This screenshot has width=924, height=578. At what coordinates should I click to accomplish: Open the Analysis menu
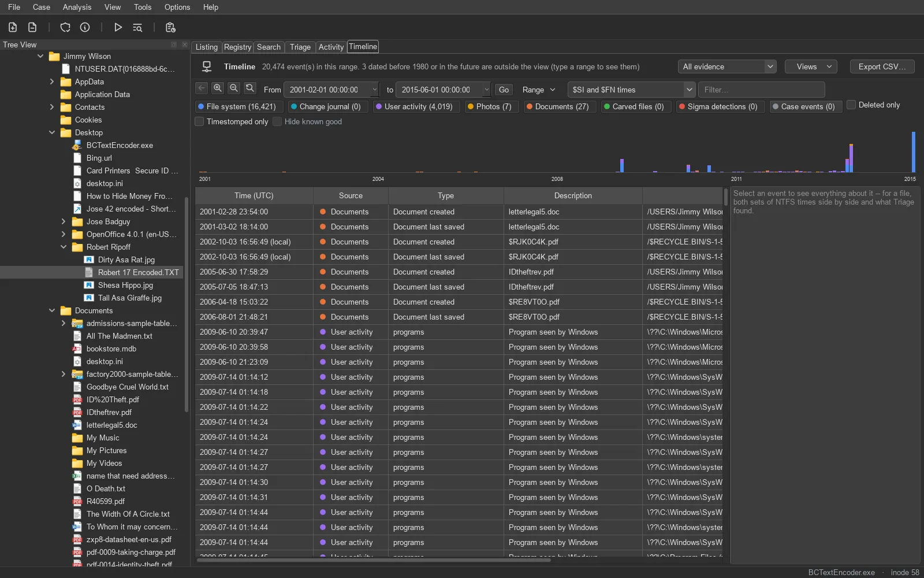tap(77, 7)
